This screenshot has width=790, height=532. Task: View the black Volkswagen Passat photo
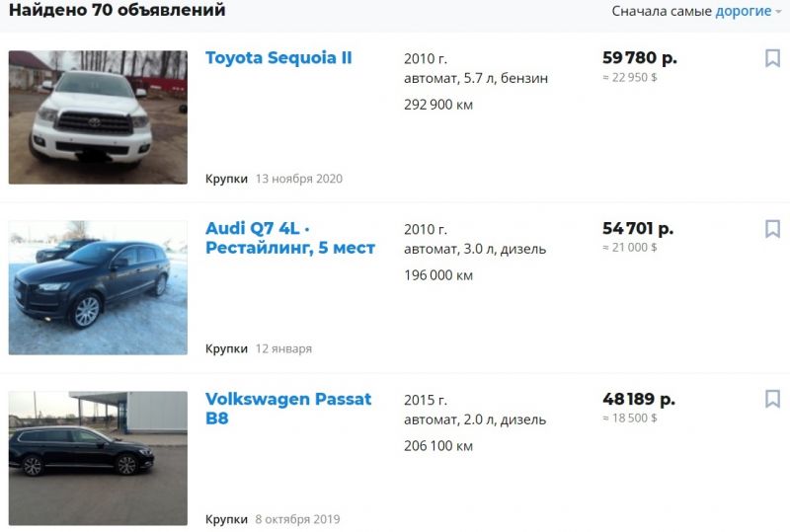(98, 458)
